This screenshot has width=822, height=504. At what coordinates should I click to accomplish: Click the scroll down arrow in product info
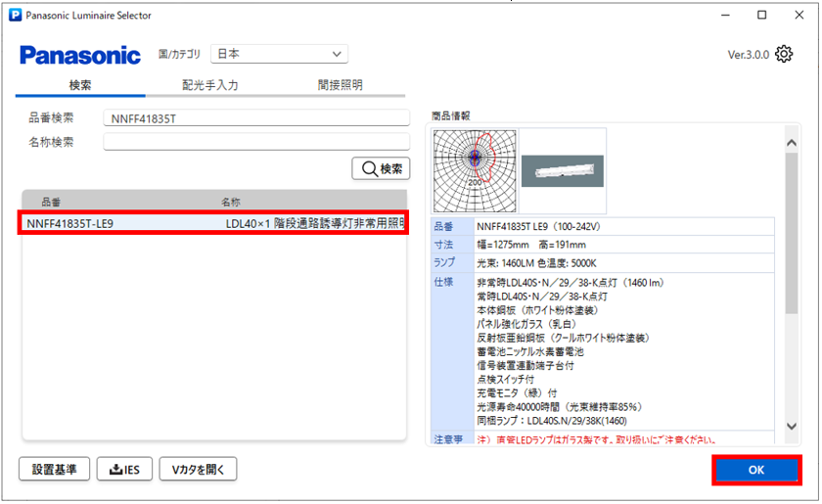[792, 426]
